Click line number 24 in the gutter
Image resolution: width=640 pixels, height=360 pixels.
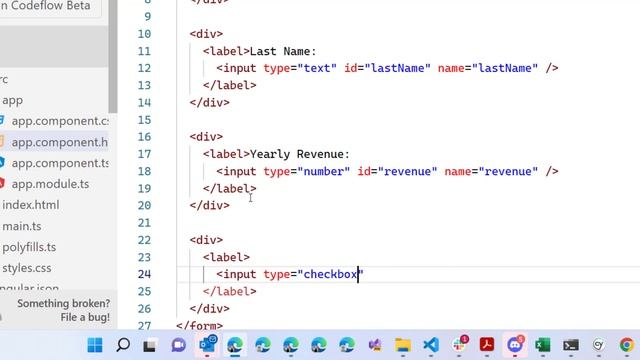[144, 274]
